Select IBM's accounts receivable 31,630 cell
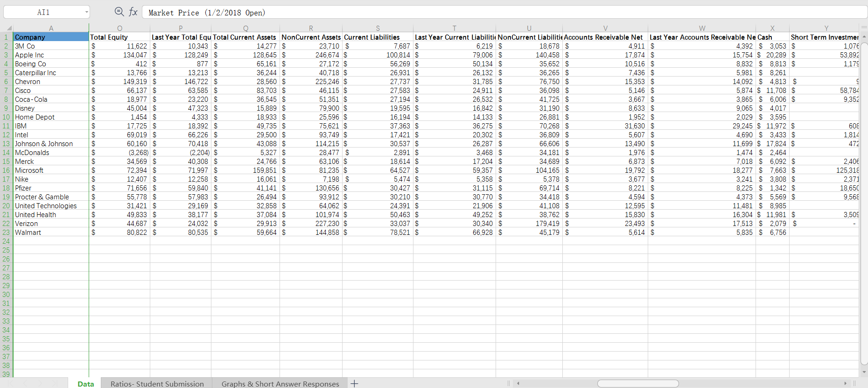868x388 pixels. pos(605,126)
